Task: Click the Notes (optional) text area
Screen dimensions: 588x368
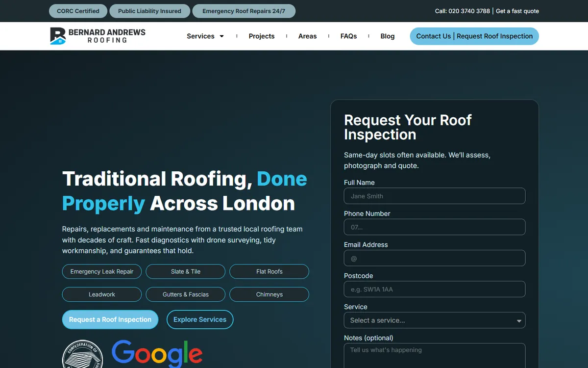Action: [x=435, y=356]
